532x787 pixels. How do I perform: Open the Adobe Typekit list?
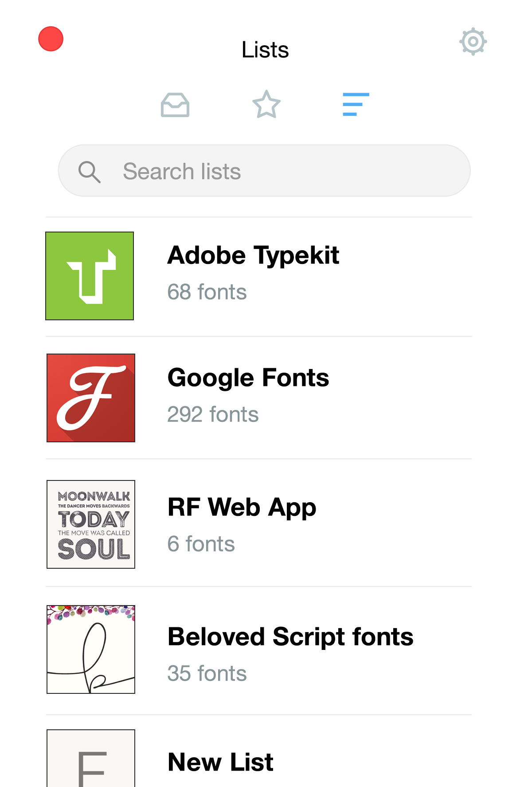coord(253,255)
